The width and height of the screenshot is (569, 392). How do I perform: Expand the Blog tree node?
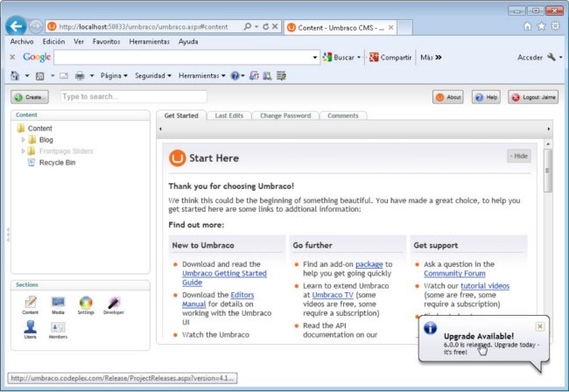[23, 140]
